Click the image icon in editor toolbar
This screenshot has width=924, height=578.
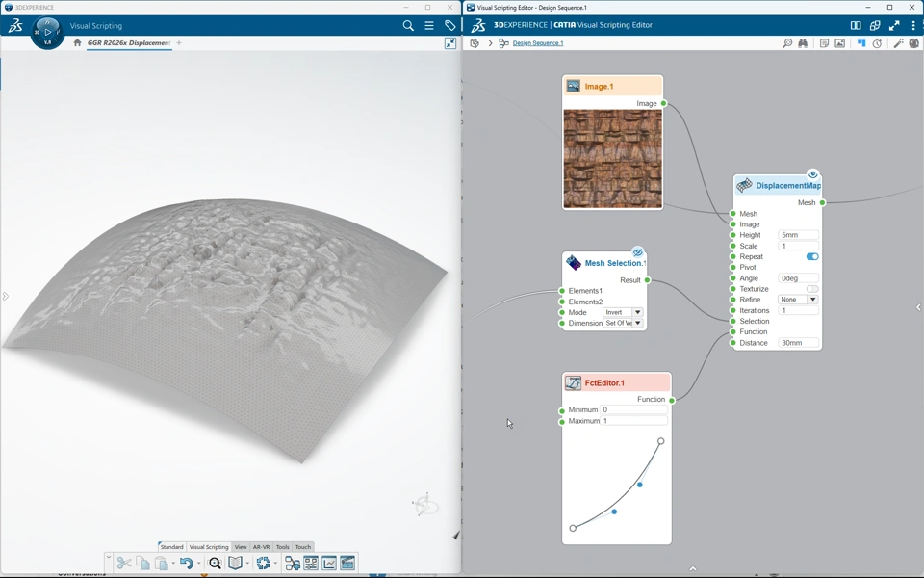point(839,43)
